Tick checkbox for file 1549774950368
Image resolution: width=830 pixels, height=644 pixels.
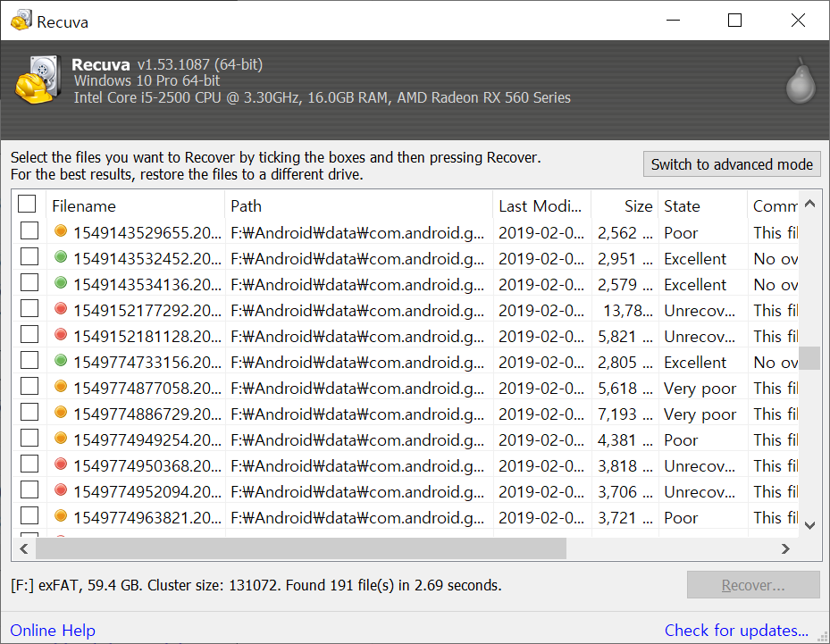(29, 464)
